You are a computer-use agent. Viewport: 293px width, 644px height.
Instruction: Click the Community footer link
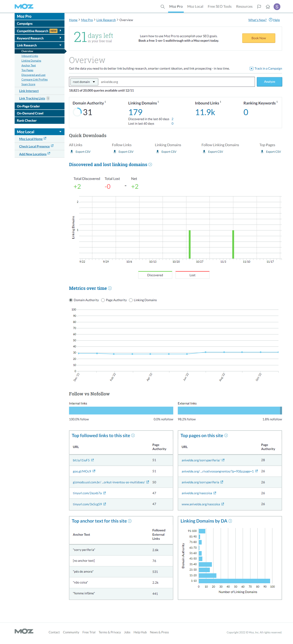coord(71,632)
